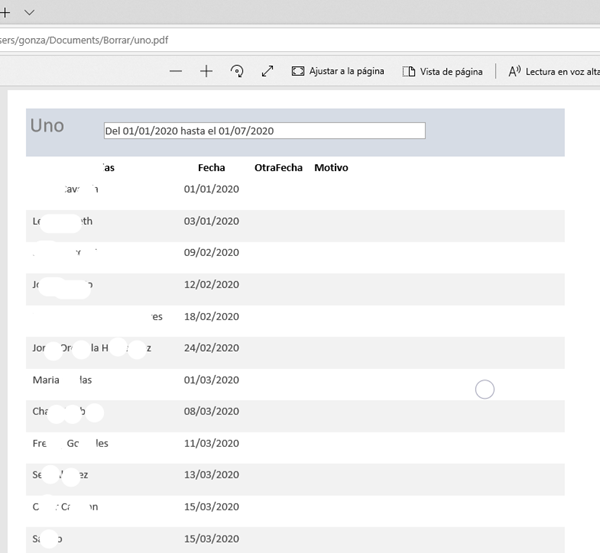Zoom in using the plus icon

[x=206, y=72]
